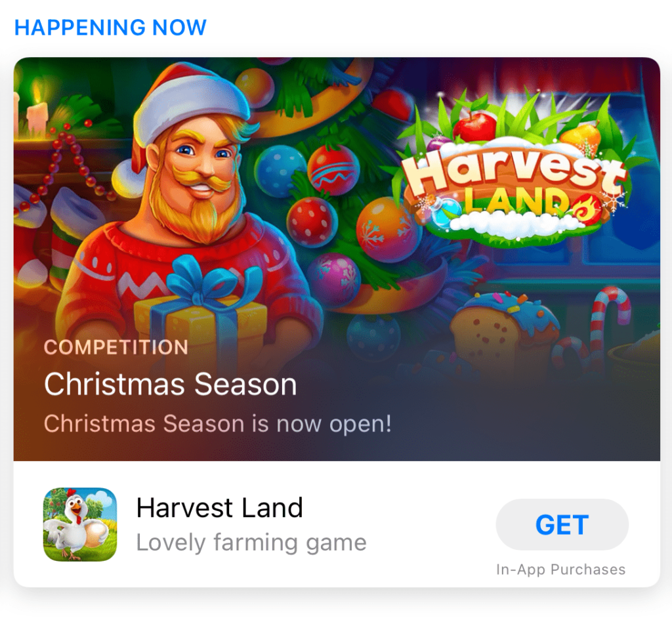The height and width of the screenshot is (620, 672).
Task: Tap the orange snowflake ornament
Action: pos(385,232)
